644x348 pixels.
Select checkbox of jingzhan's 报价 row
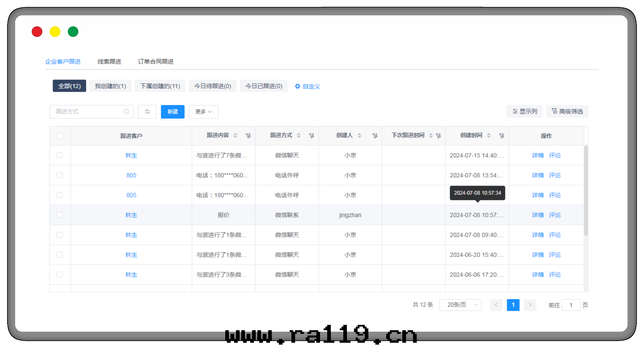click(60, 215)
